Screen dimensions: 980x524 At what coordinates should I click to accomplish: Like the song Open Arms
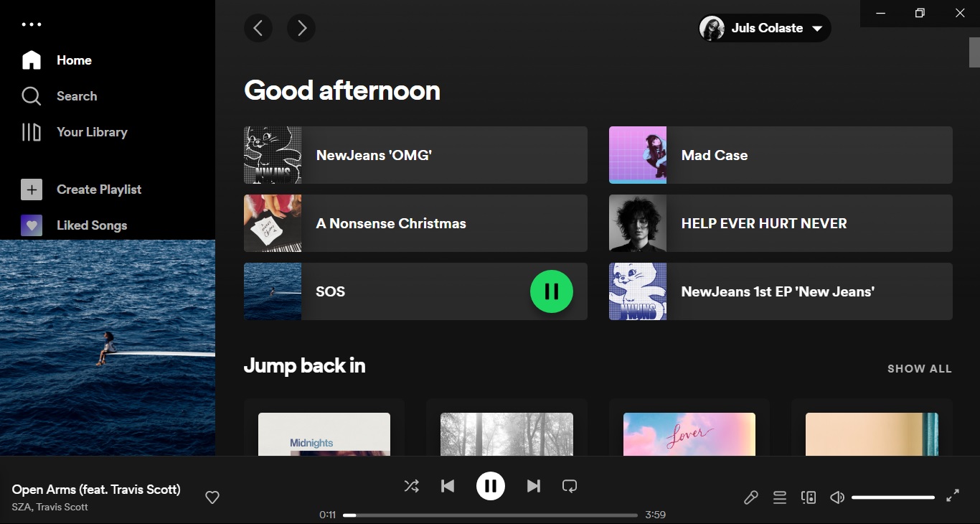tap(212, 497)
